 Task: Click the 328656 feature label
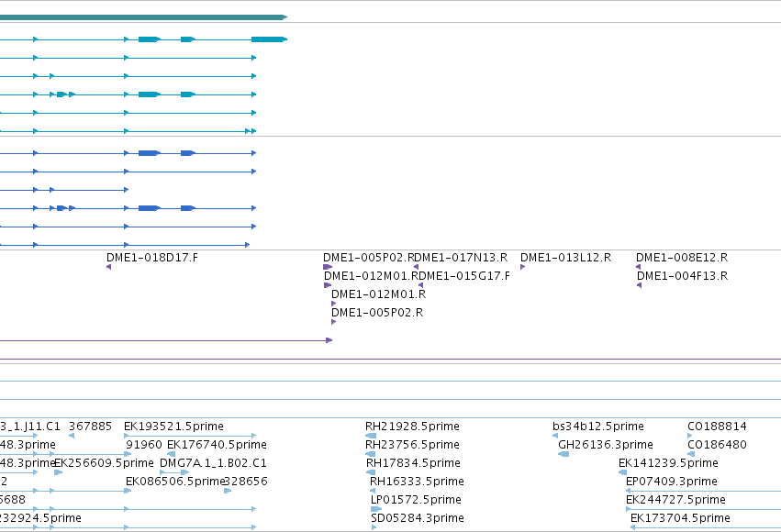click(246, 482)
